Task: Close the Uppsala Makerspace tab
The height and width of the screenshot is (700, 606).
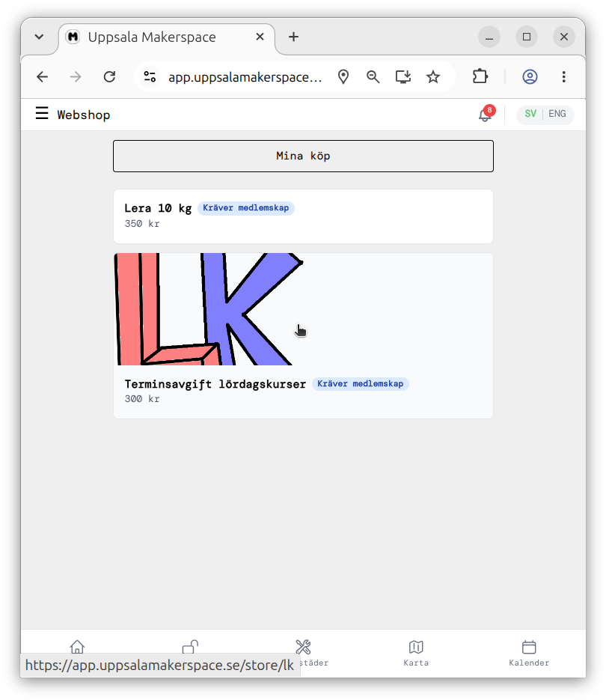Action: click(260, 37)
